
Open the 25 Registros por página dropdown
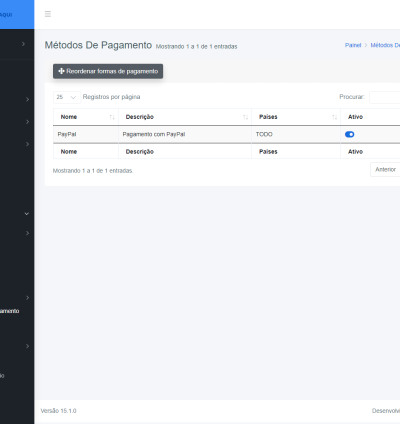(x=67, y=97)
